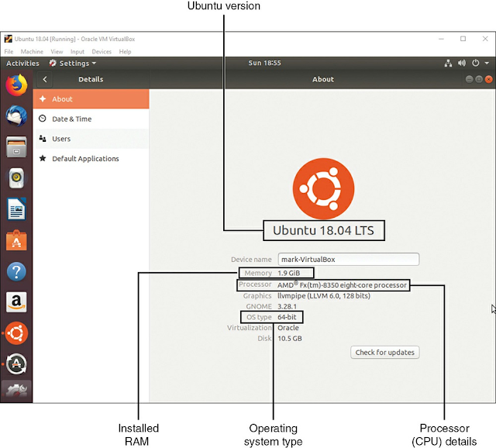Click the VirtualBox icon in title bar
Screen dimensions: 496x448
pyautogui.click(x=9, y=39)
